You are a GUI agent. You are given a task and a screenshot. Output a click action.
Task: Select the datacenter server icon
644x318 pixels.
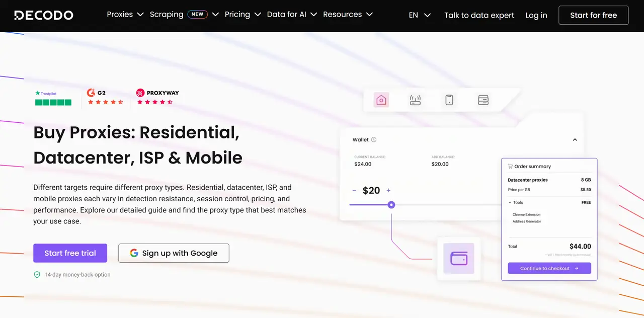tap(483, 100)
